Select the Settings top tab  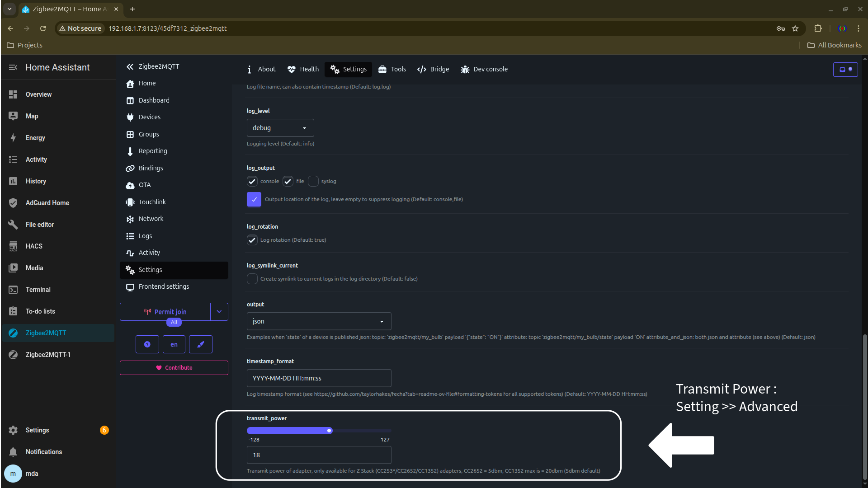point(349,69)
